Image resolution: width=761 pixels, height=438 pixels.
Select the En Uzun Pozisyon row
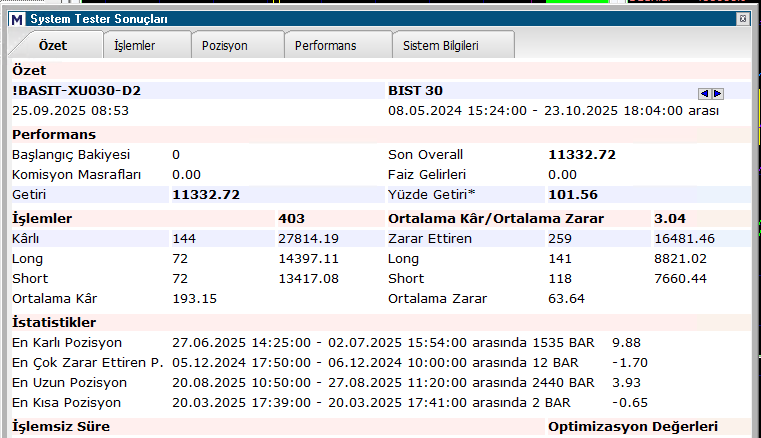(327, 383)
